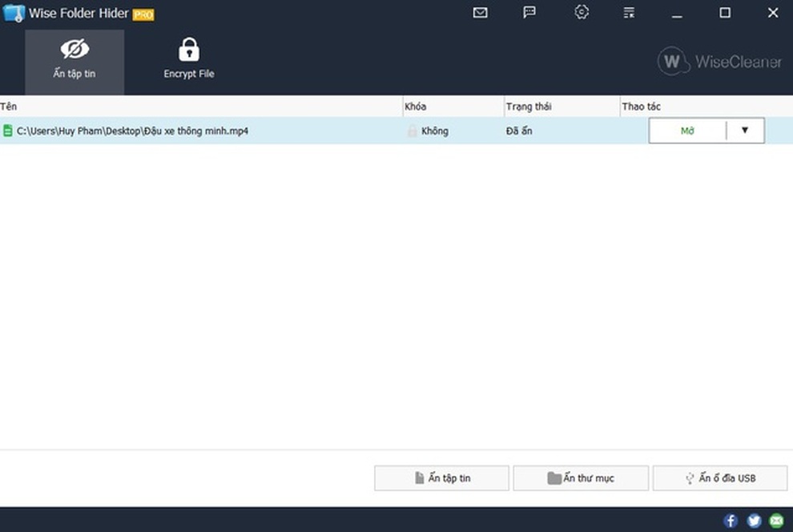Open the Twitter icon in the footer
793x532 pixels.
click(x=754, y=520)
